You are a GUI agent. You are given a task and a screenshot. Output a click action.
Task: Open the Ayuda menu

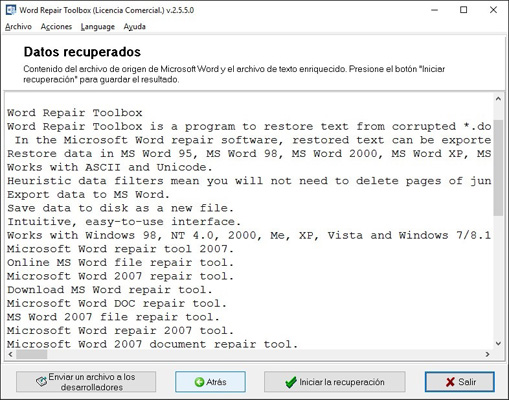(134, 27)
